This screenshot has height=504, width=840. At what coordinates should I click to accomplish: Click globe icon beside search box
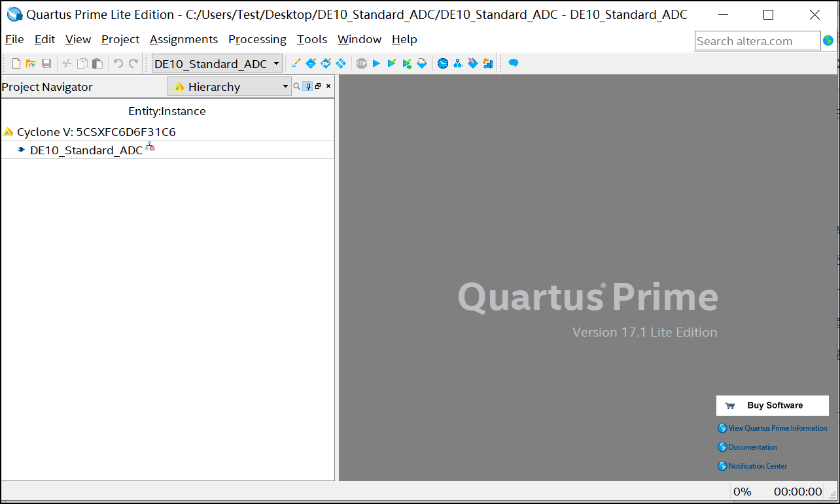[x=828, y=41]
